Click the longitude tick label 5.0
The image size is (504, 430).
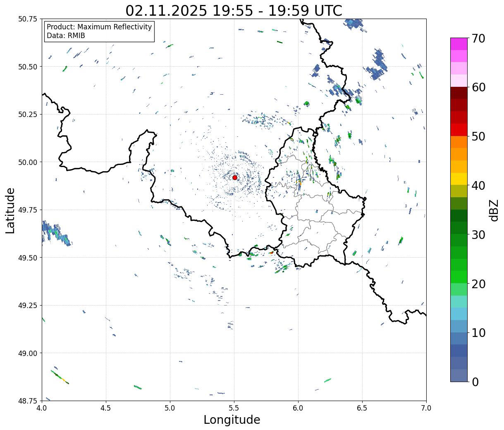pyautogui.click(x=170, y=408)
